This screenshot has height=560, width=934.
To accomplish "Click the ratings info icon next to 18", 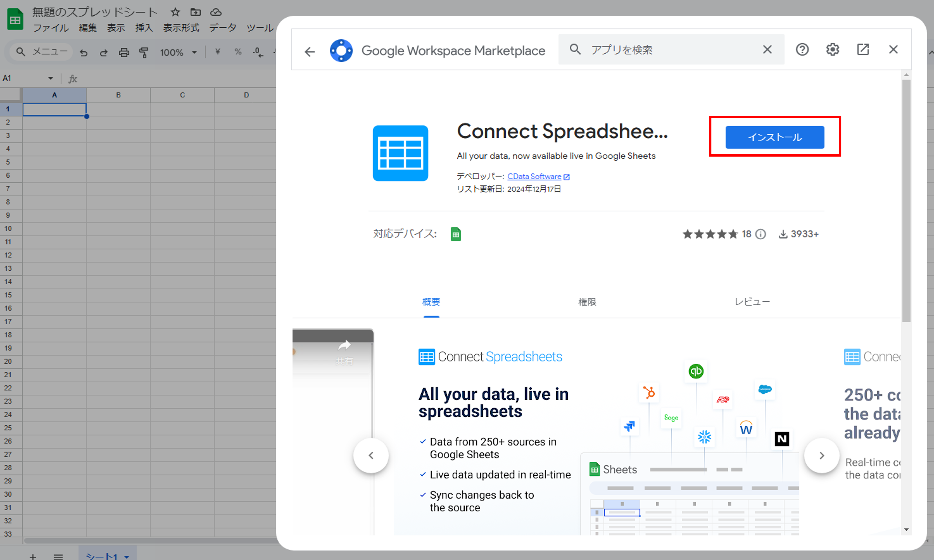I will [761, 234].
